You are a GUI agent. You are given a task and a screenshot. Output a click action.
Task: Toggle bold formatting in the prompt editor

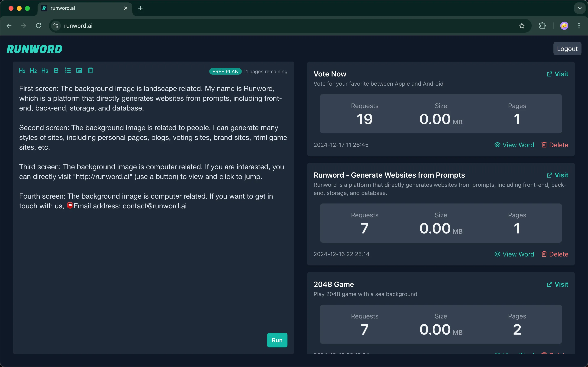pos(56,70)
